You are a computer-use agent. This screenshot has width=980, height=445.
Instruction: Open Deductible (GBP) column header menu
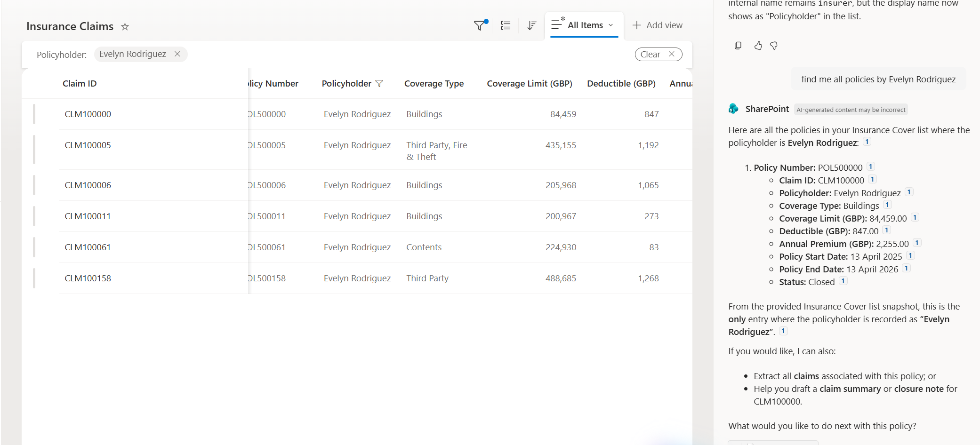(621, 84)
